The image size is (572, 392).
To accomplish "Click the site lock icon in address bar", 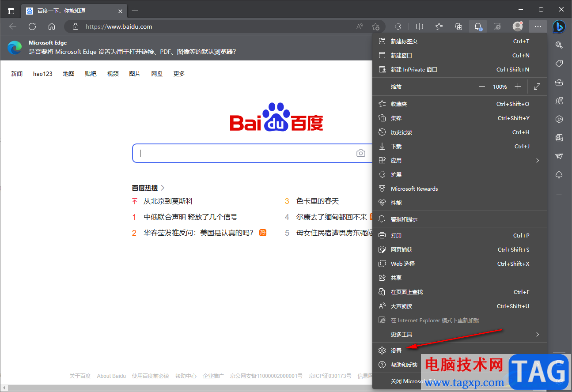I will 76,26.
